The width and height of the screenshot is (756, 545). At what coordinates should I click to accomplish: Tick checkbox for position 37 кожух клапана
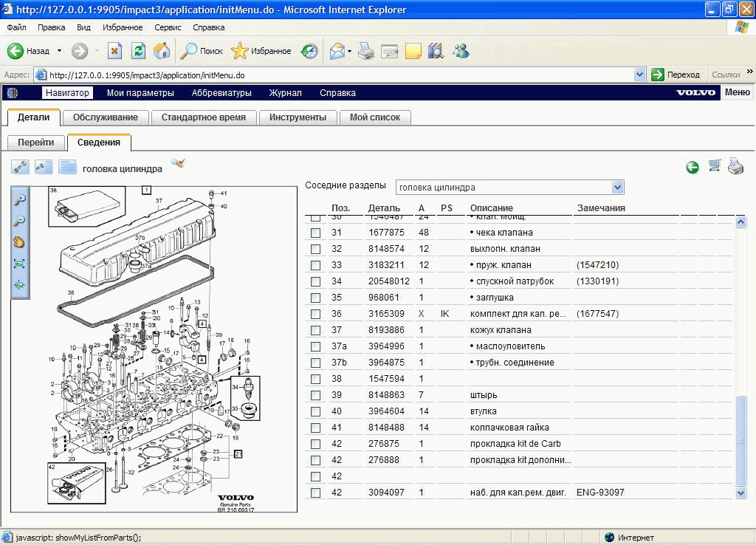click(x=315, y=330)
